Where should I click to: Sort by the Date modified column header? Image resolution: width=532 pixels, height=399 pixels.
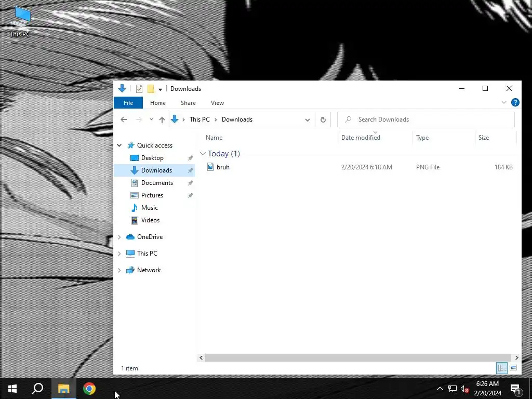tap(361, 138)
